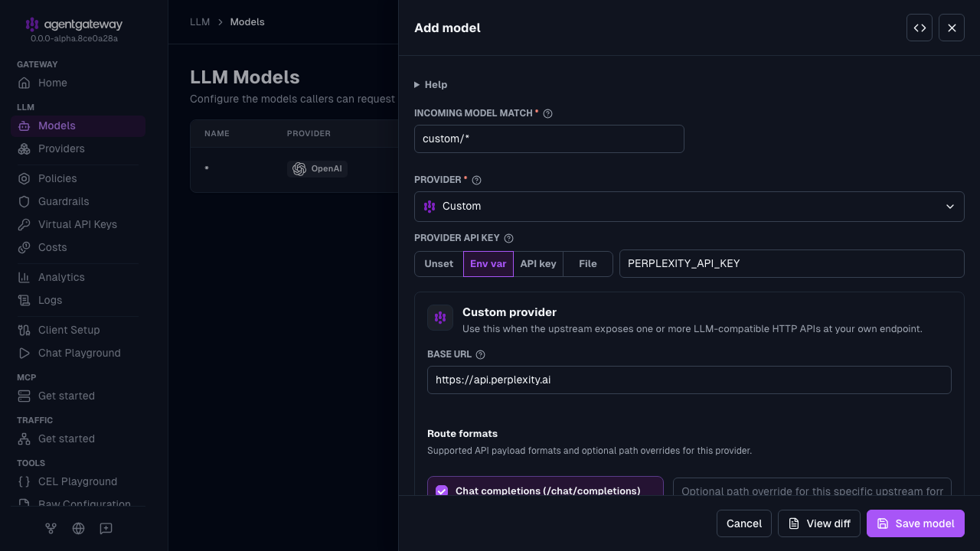
Task: Select the File API key option
Action: click(588, 264)
